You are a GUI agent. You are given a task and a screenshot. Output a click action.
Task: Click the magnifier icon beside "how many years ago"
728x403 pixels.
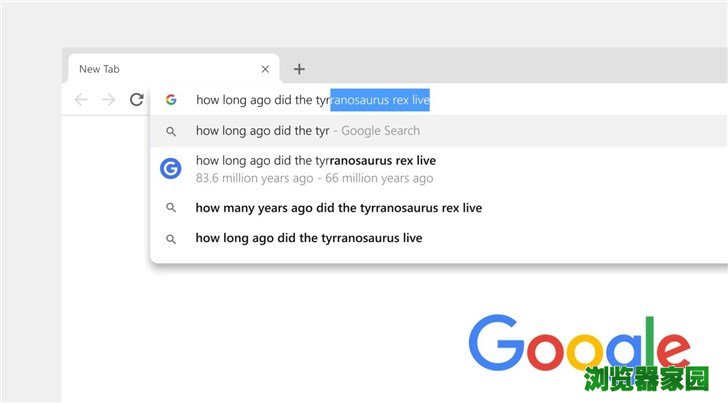pos(171,208)
